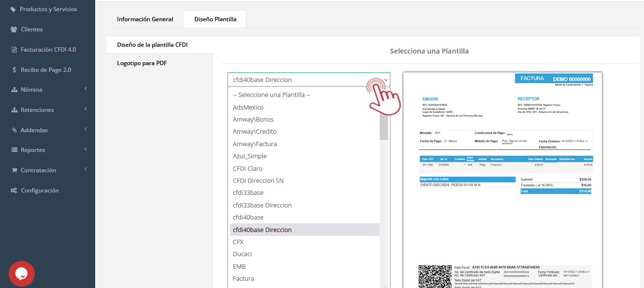Expand the Reportes menu chevron

(x=86, y=150)
